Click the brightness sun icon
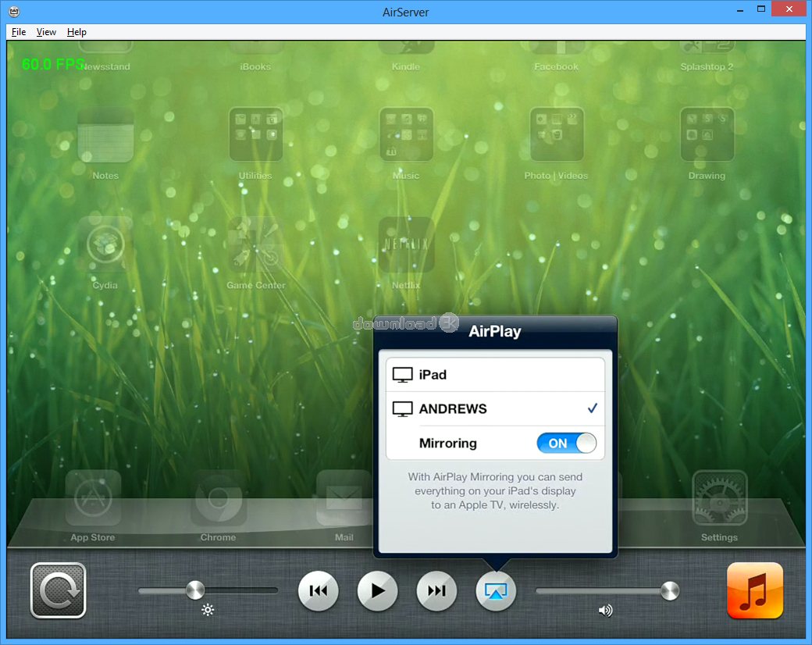Viewport: 812px width, 645px height. coord(208,610)
